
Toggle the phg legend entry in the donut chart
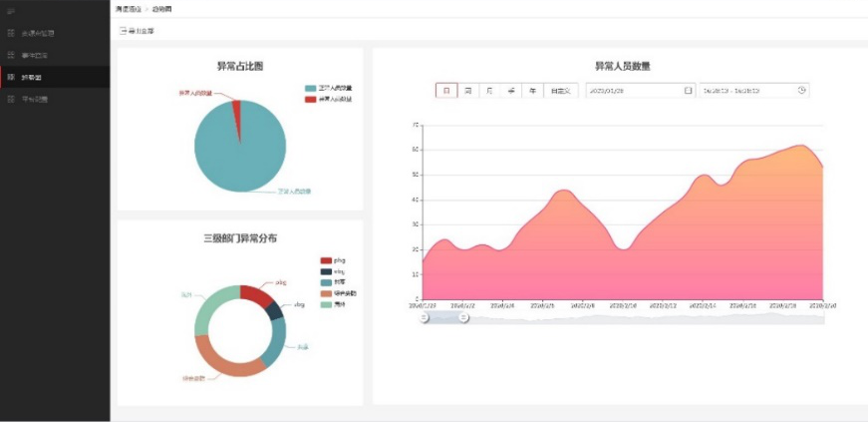pyautogui.click(x=326, y=260)
